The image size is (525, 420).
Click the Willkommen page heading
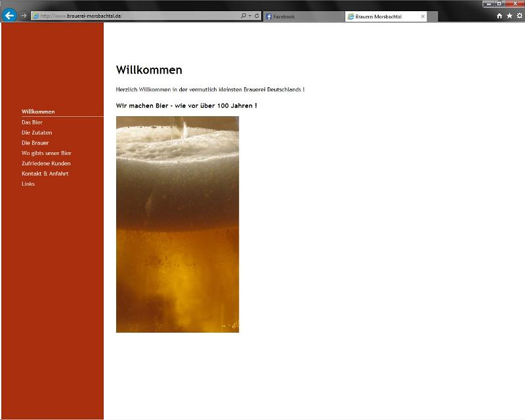149,70
